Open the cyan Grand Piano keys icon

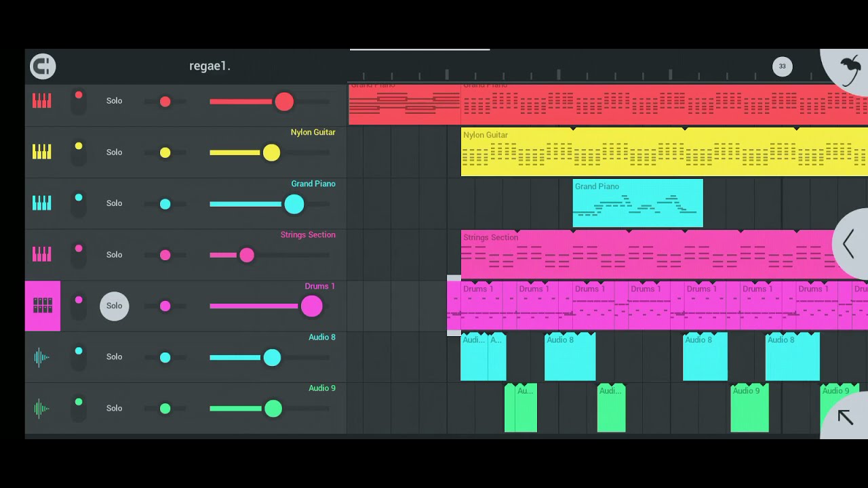click(x=42, y=203)
